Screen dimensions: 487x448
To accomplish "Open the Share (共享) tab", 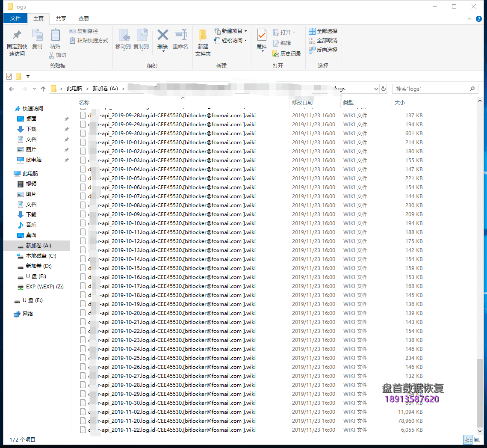I will pos(61,19).
